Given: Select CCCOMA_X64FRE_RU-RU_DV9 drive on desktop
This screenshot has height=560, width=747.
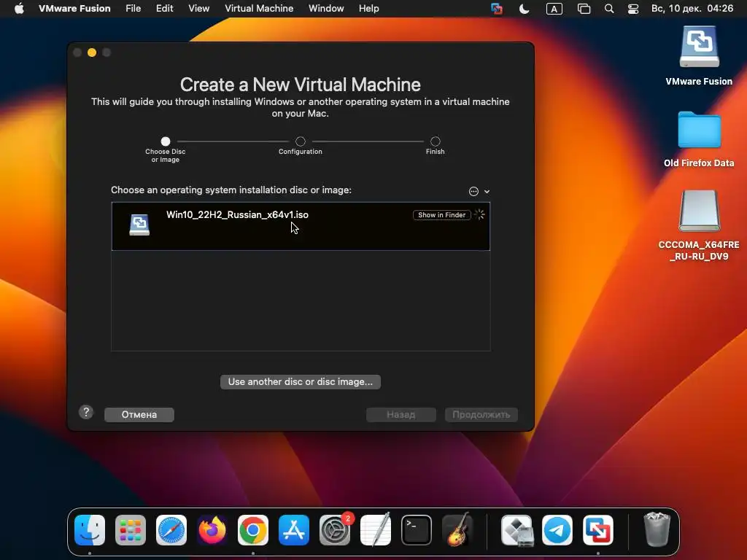Looking at the screenshot, I should click(x=699, y=211).
